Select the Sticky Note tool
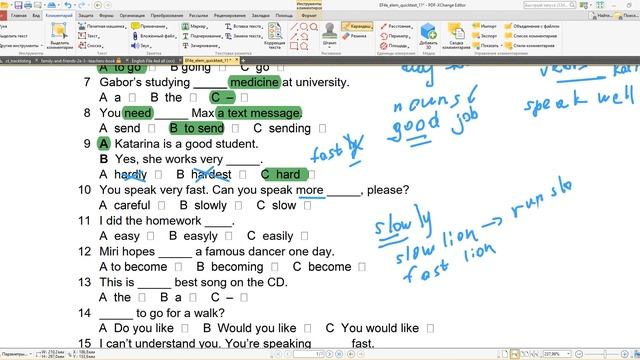This screenshot has width=640, height=360. (x=149, y=26)
